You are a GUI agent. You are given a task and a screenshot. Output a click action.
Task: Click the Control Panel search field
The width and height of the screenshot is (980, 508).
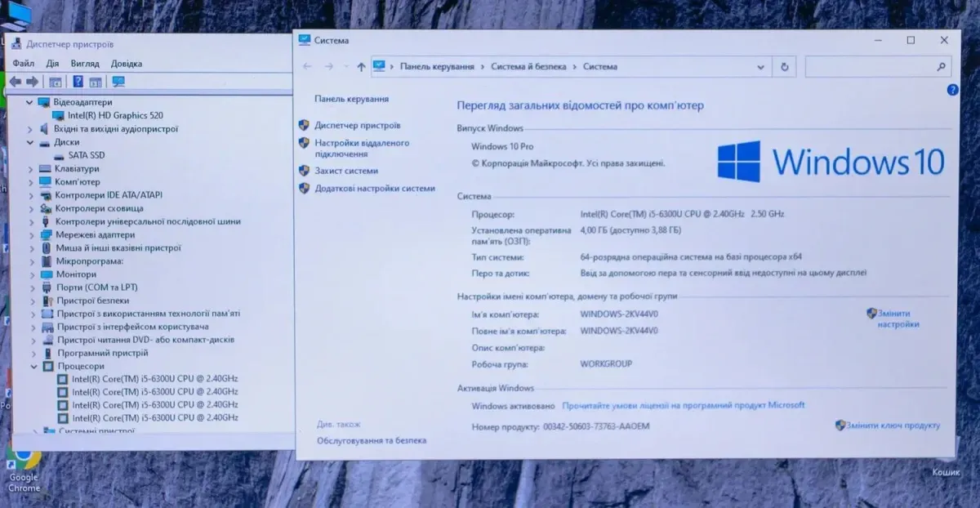click(870, 67)
